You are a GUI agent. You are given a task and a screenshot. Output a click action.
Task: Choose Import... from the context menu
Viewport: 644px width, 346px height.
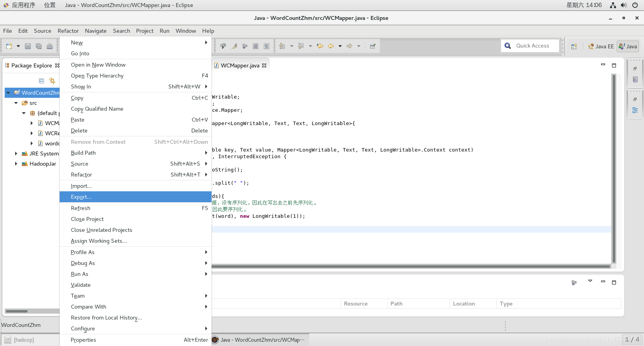click(x=135, y=186)
